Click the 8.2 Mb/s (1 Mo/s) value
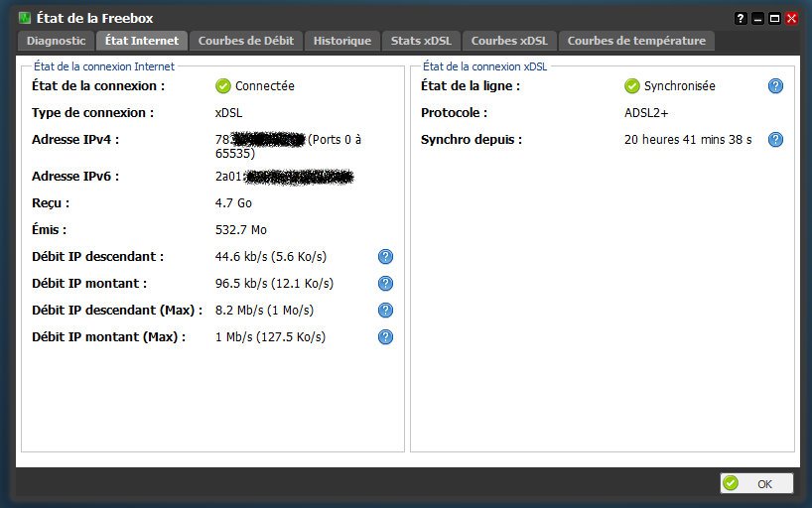 [264, 311]
